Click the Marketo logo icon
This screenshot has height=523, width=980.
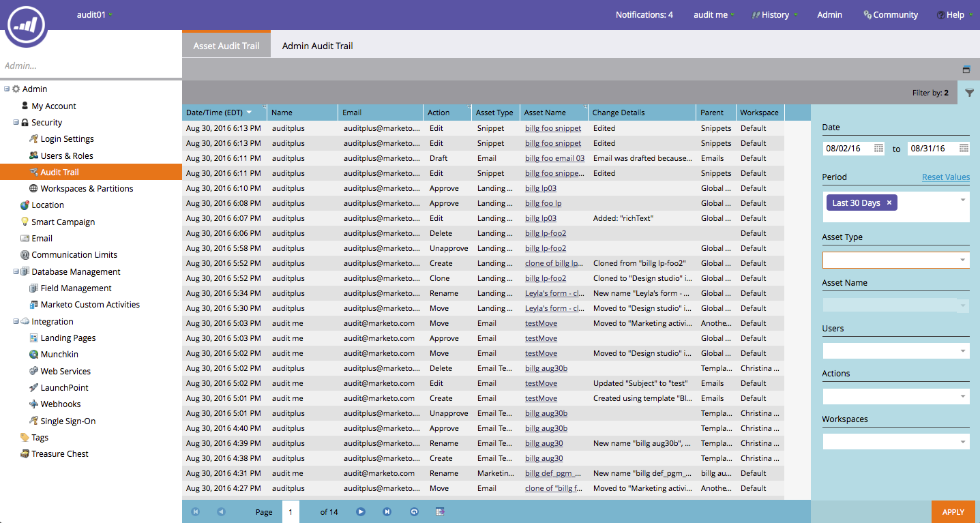(x=27, y=25)
